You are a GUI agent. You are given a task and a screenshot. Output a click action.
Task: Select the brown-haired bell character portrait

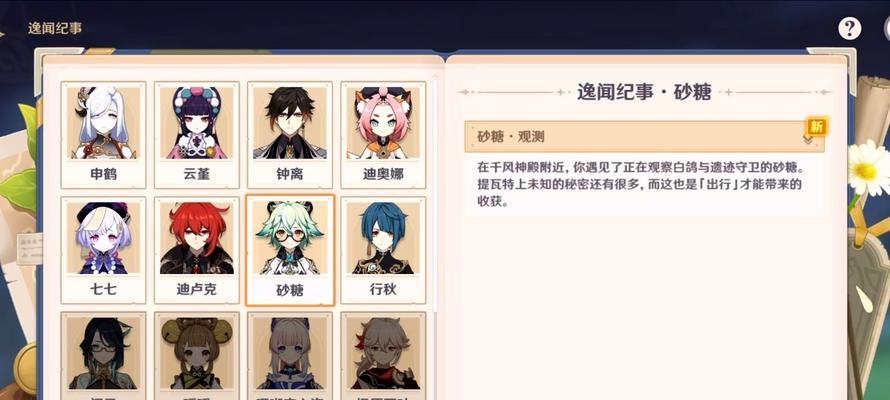(196, 356)
